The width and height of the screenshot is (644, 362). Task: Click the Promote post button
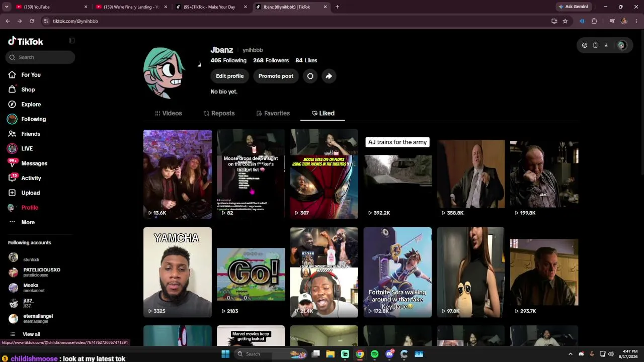point(276,76)
